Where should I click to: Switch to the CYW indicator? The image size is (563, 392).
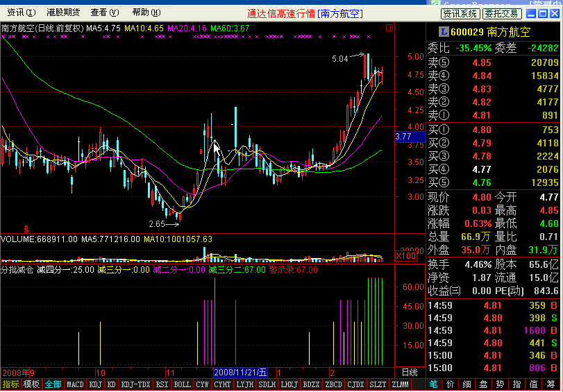point(203,384)
